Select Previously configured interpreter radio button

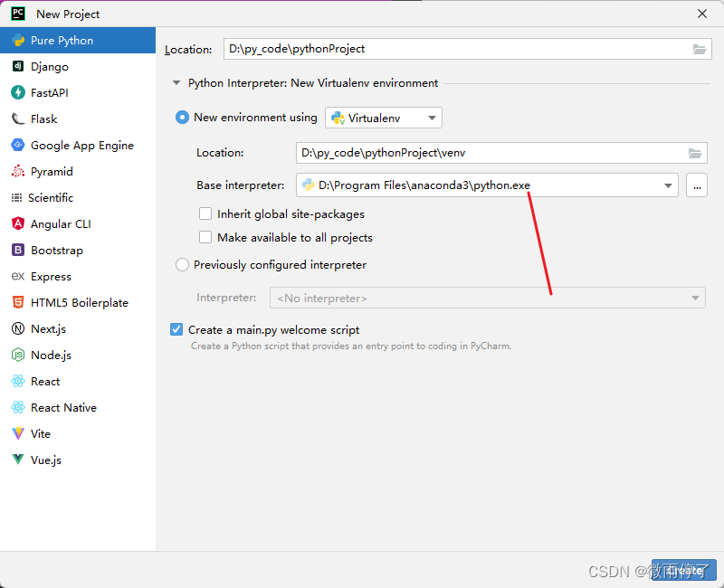[183, 265]
